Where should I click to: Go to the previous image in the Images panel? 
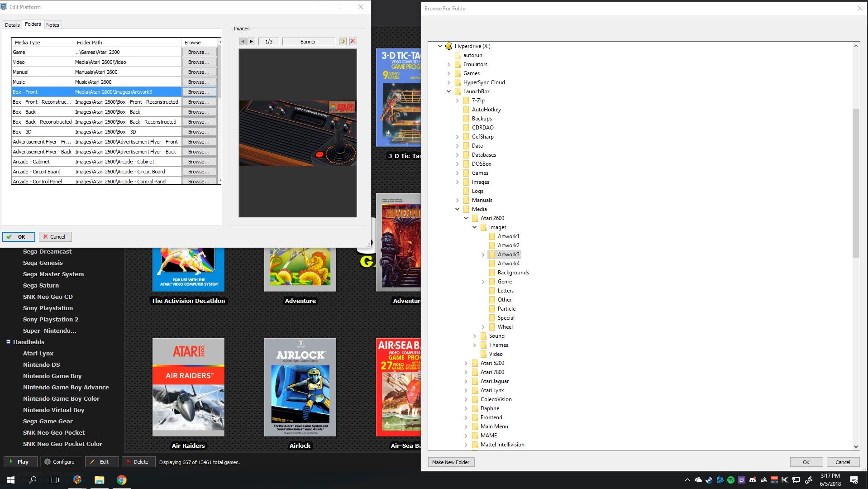(243, 41)
